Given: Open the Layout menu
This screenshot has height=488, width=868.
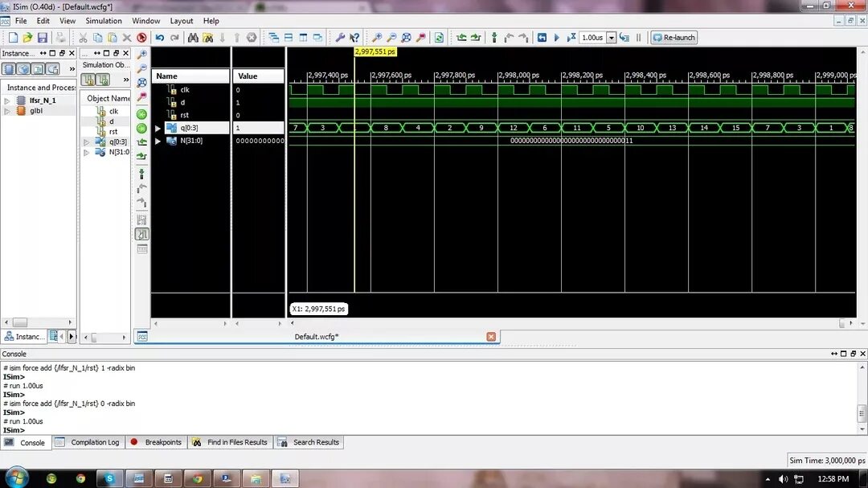Looking at the screenshot, I should pos(182,21).
